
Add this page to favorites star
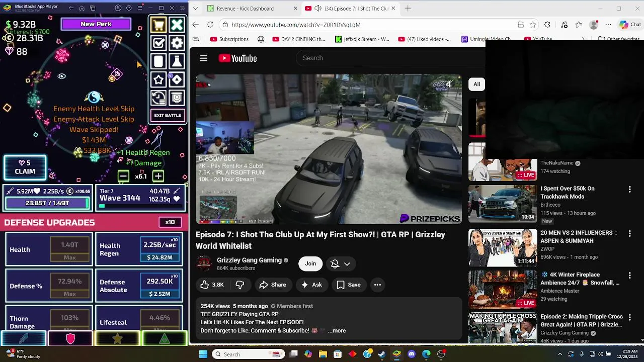(533, 25)
